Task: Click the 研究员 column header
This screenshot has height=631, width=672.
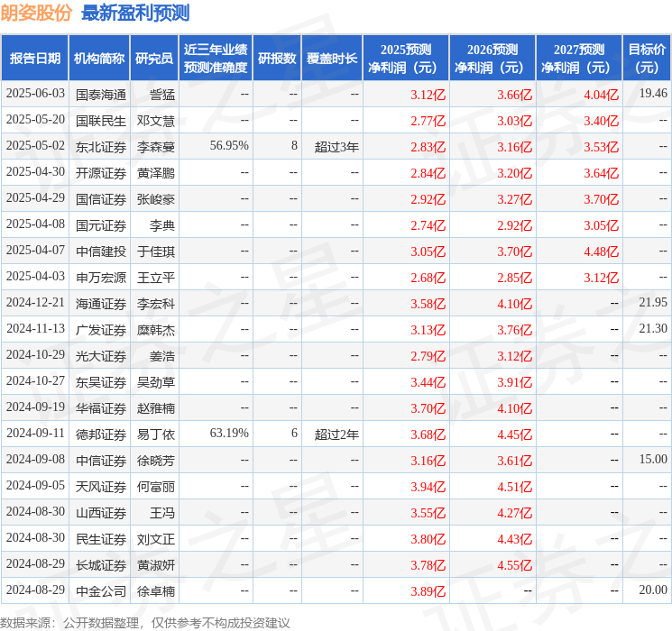Action: (x=154, y=59)
